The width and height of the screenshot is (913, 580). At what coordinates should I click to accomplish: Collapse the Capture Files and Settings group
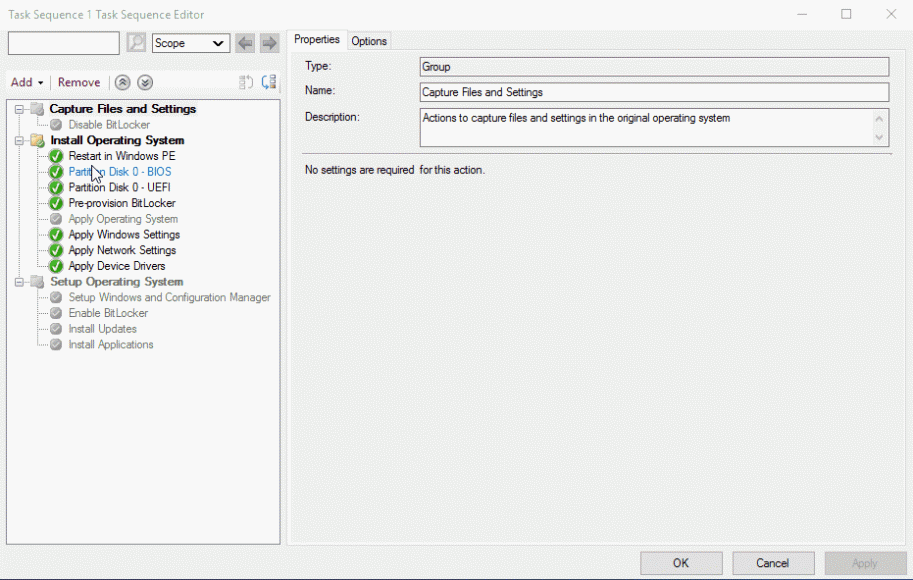pos(20,109)
